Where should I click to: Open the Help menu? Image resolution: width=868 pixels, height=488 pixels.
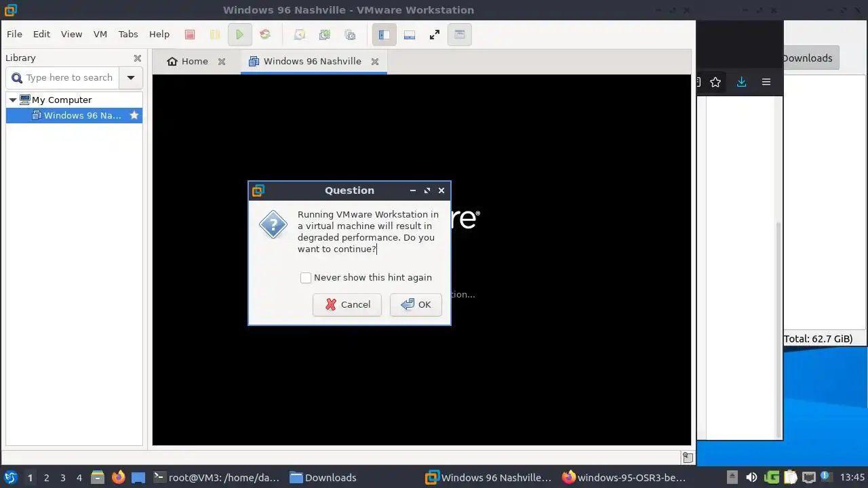[159, 34]
